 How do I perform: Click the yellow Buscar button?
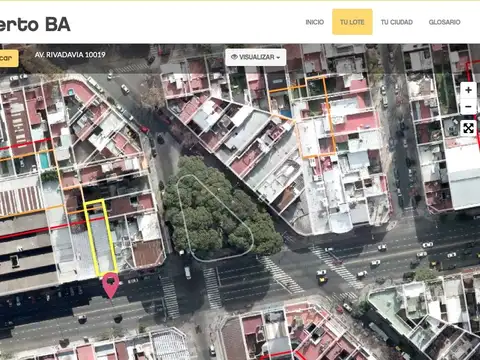8,58
